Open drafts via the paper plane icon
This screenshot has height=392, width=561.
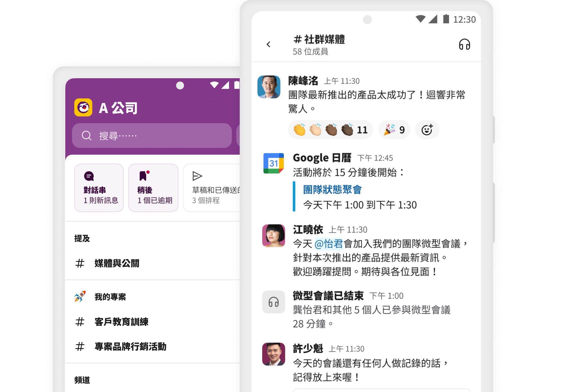[x=198, y=176]
